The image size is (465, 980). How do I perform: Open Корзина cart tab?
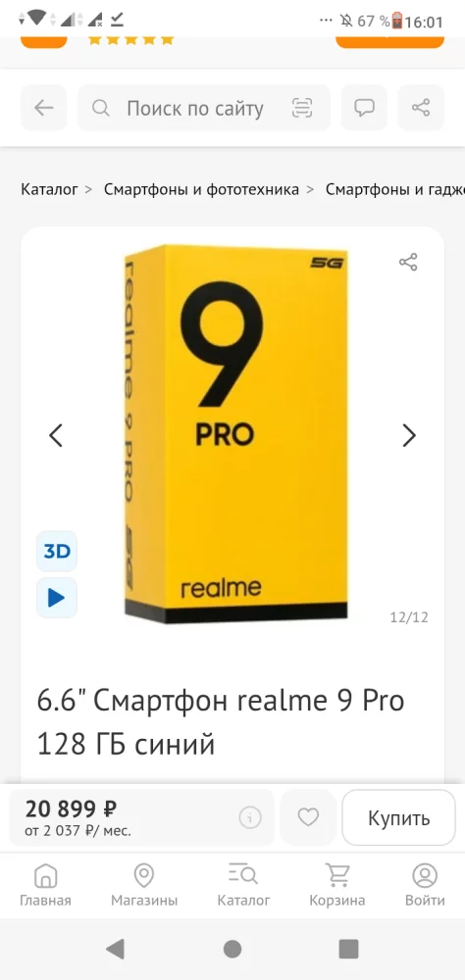[x=336, y=885]
